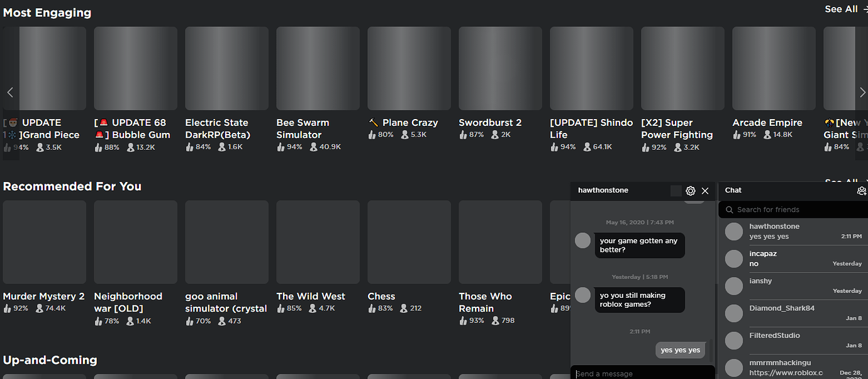Click the Recommended For You heading
Viewport: 868px width, 379px height.
pyautogui.click(x=72, y=186)
